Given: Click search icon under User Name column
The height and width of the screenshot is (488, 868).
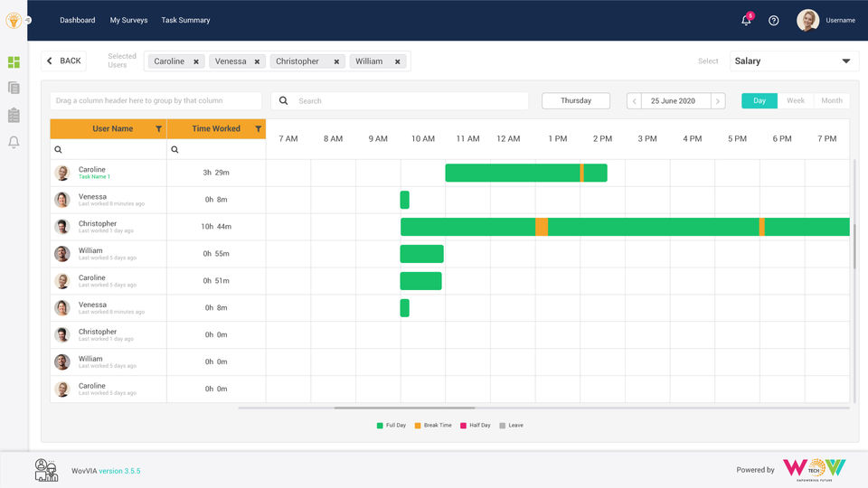Looking at the screenshot, I should 58,149.
